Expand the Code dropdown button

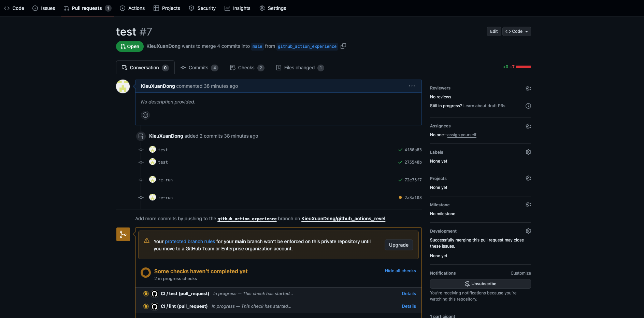pyautogui.click(x=516, y=31)
